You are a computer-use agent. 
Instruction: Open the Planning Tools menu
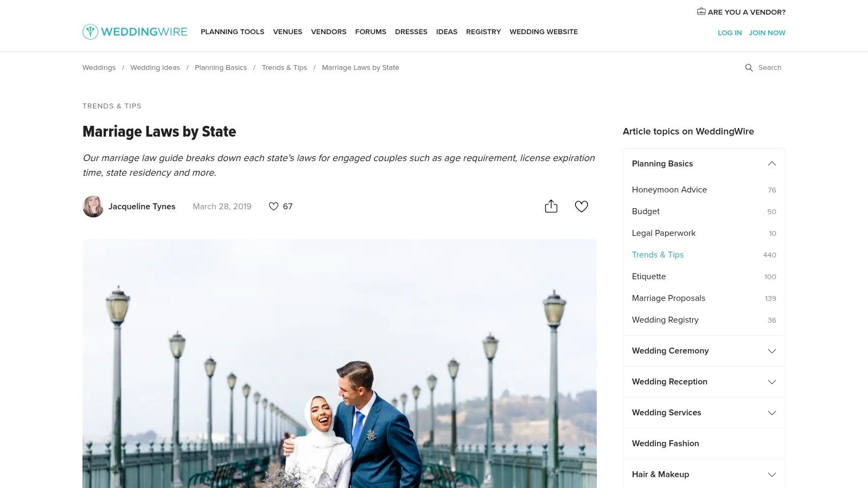click(x=232, y=32)
